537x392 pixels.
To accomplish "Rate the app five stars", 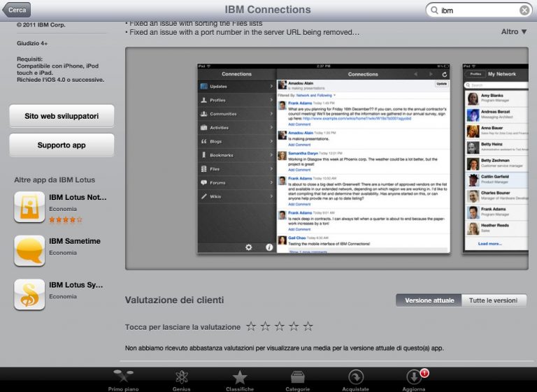I will (308, 326).
